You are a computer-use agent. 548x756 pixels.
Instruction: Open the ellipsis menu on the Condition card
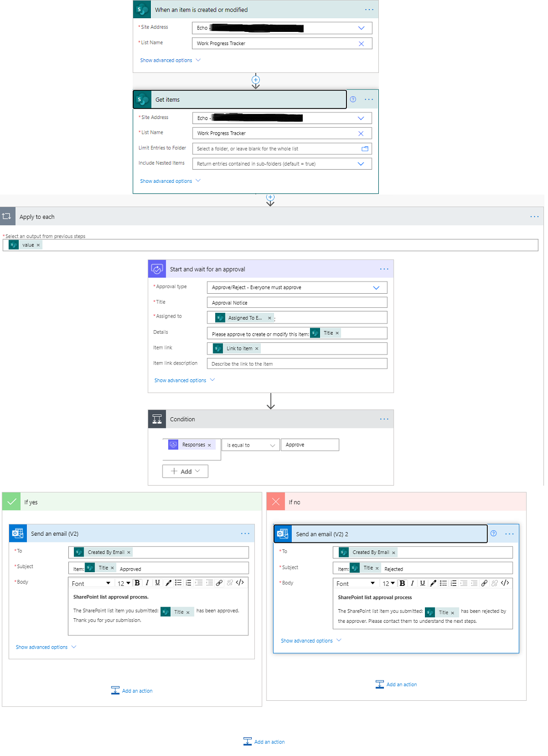pyautogui.click(x=384, y=419)
